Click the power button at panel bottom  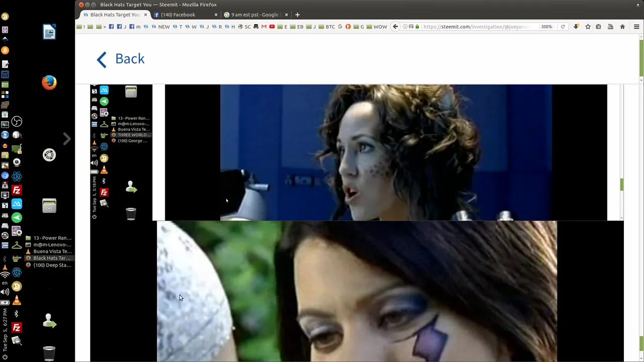tap(5, 357)
